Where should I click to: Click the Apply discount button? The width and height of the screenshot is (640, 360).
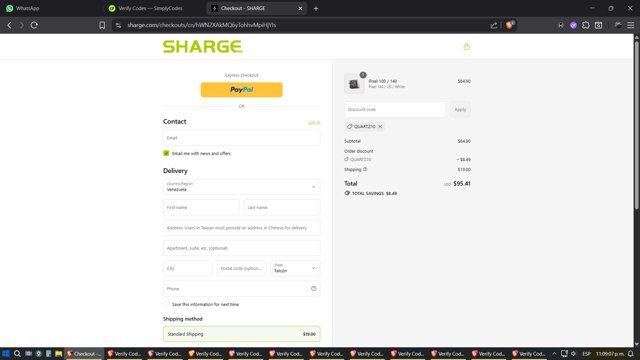click(460, 109)
